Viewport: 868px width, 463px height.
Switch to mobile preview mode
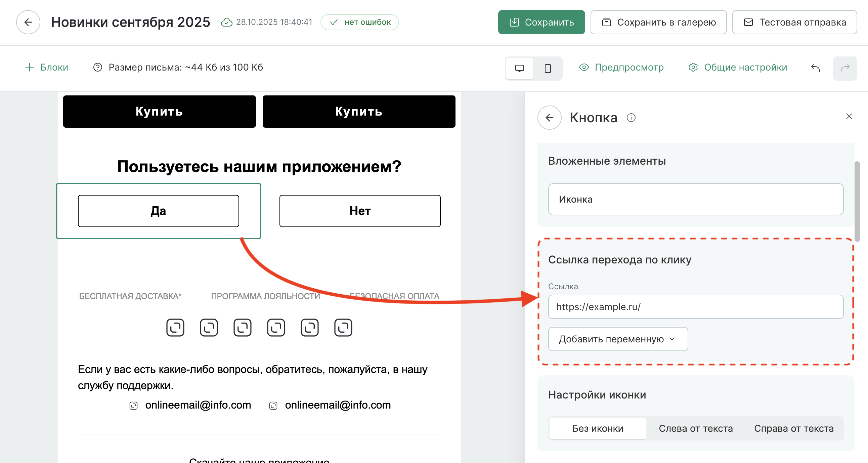(548, 69)
